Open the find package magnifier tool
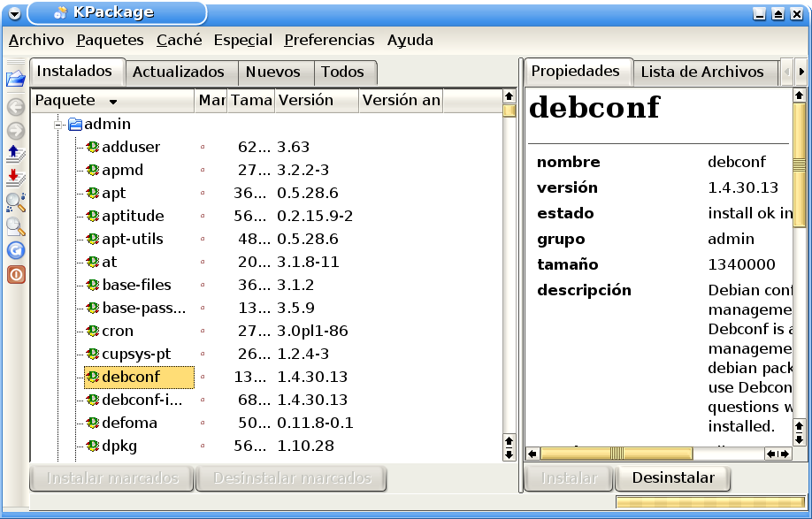 pyautogui.click(x=15, y=202)
